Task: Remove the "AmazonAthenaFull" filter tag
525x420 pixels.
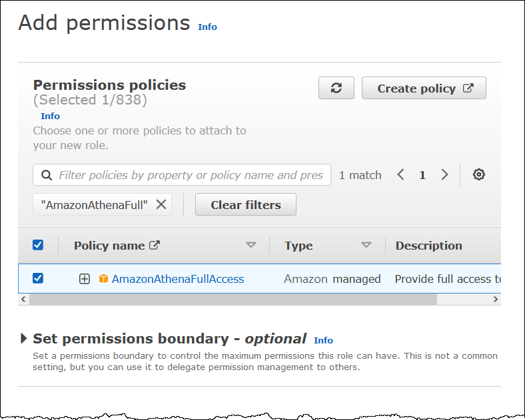Action: (161, 205)
